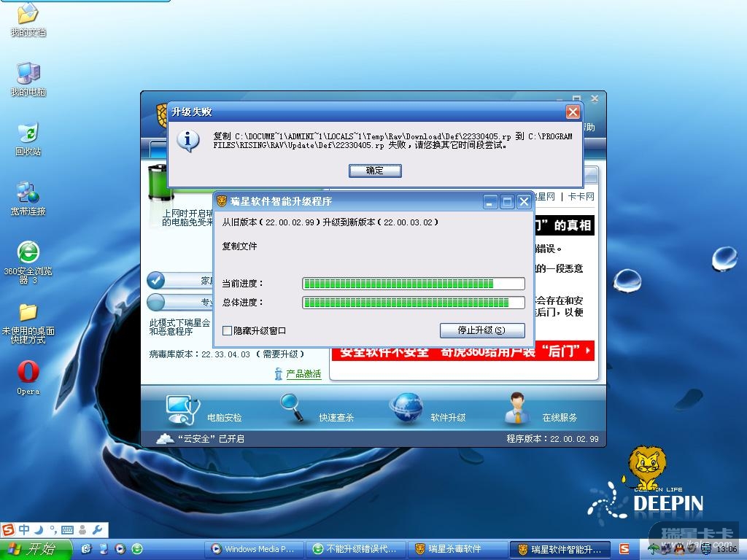Enable the 隐藏升级窗口 checkbox
The height and width of the screenshot is (560, 747).
click(x=228, y=330)
